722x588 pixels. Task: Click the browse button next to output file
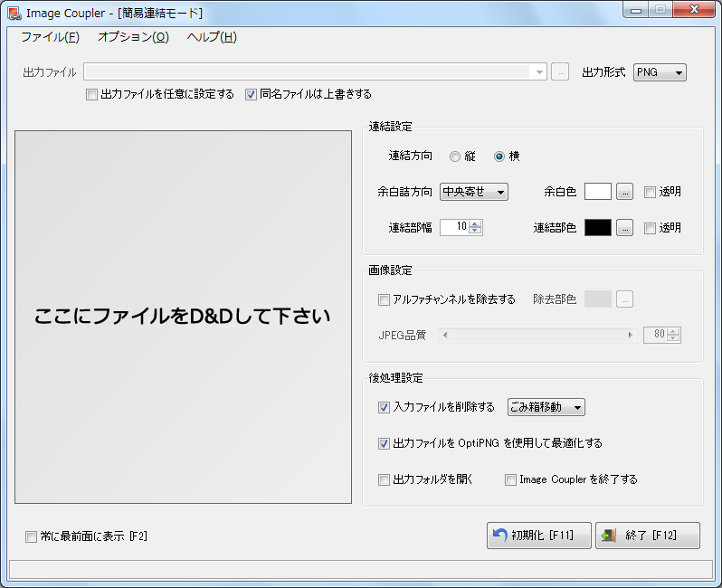click(x=560, y=72)
